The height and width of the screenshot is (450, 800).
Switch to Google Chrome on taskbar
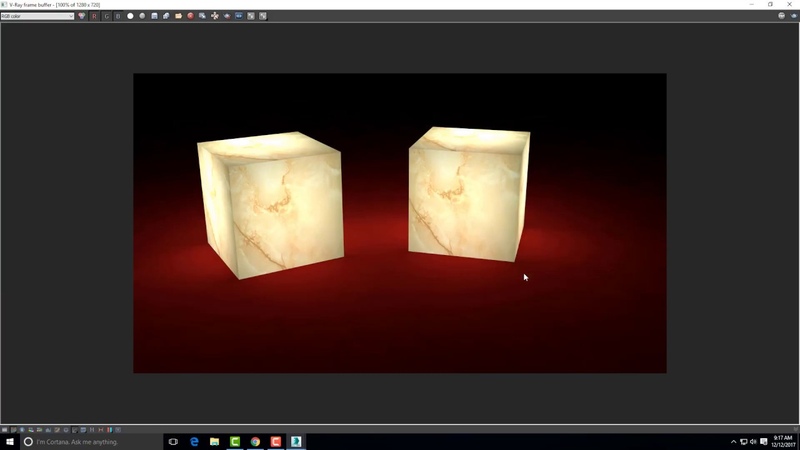(x=255, y=442)
